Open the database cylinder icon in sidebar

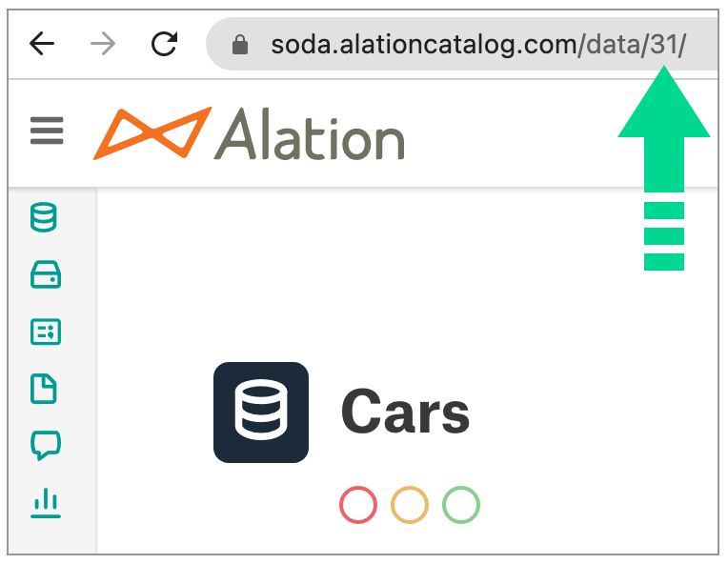click(x=45, y=217)
